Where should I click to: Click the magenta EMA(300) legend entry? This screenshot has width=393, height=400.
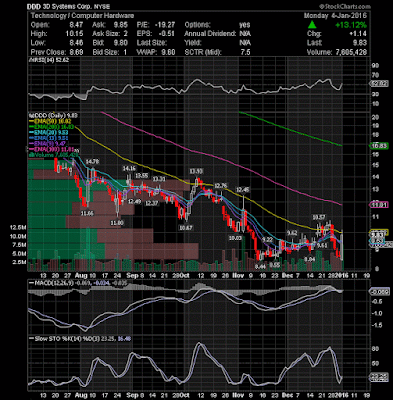(52, 150)
